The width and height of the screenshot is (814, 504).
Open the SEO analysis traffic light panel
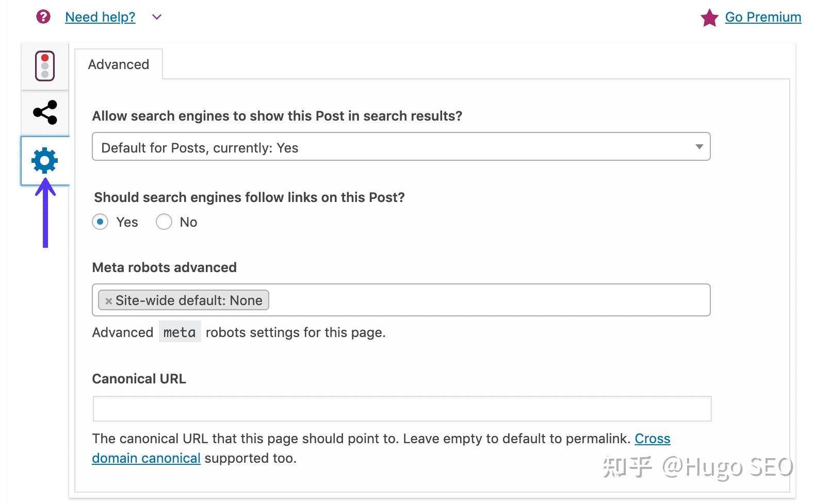coord(45,66)
